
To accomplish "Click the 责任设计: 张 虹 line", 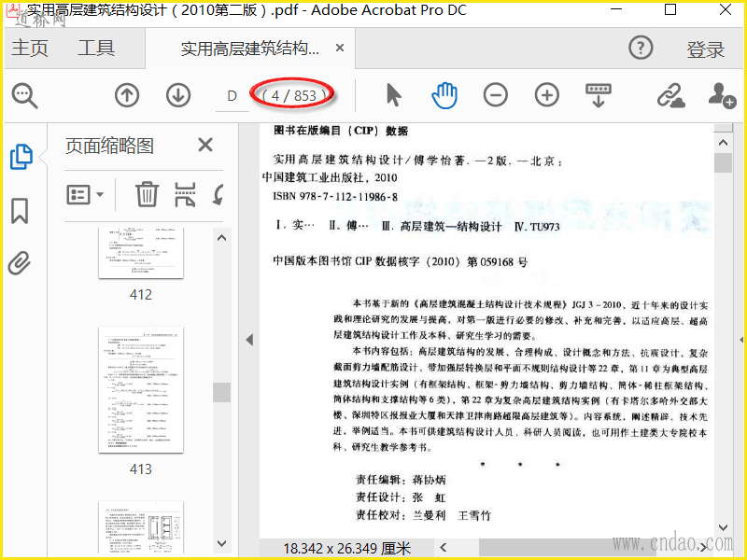I will coord(401,497).
